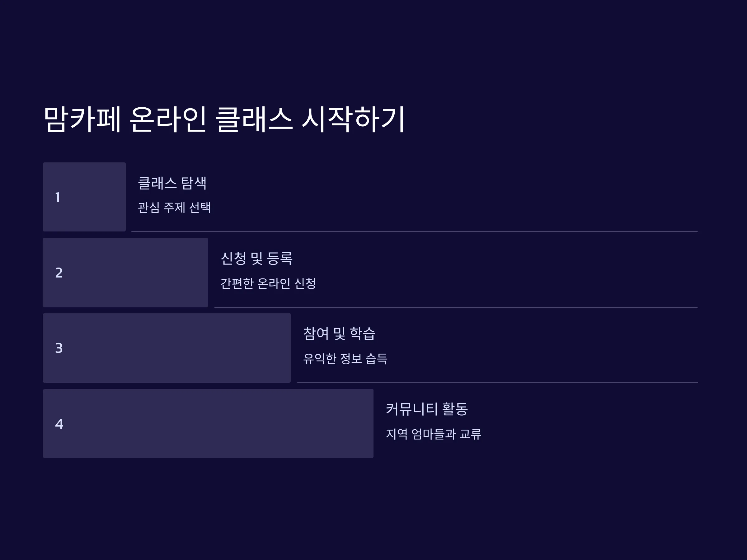Select the step 4 numbered block

208,423
